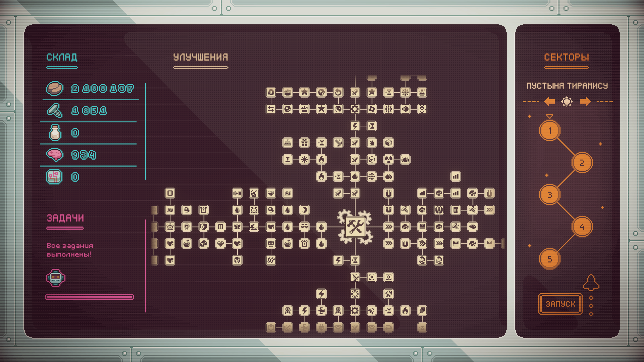The height and width of the screenshot is (362, 644).
Task: Click the circular undo arrow upgrade node
Action: pyautogui.click(x=338, y=92)
